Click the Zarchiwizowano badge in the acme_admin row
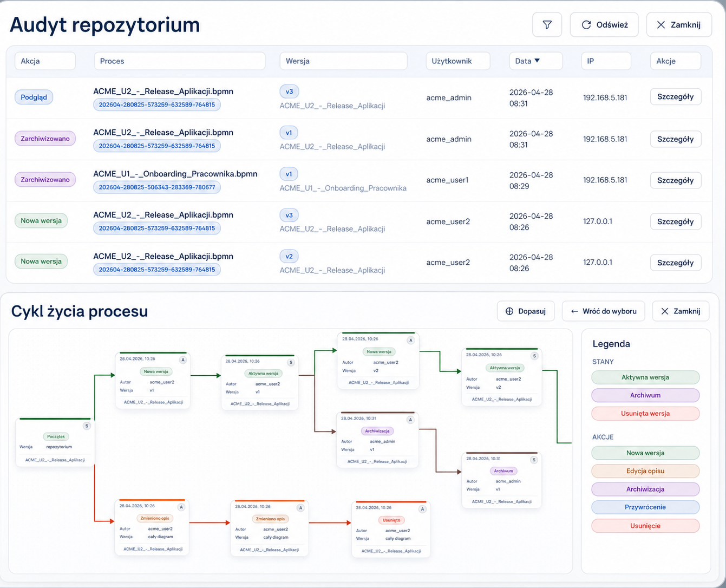Viewport: 726px width, 588px height. 45,139
